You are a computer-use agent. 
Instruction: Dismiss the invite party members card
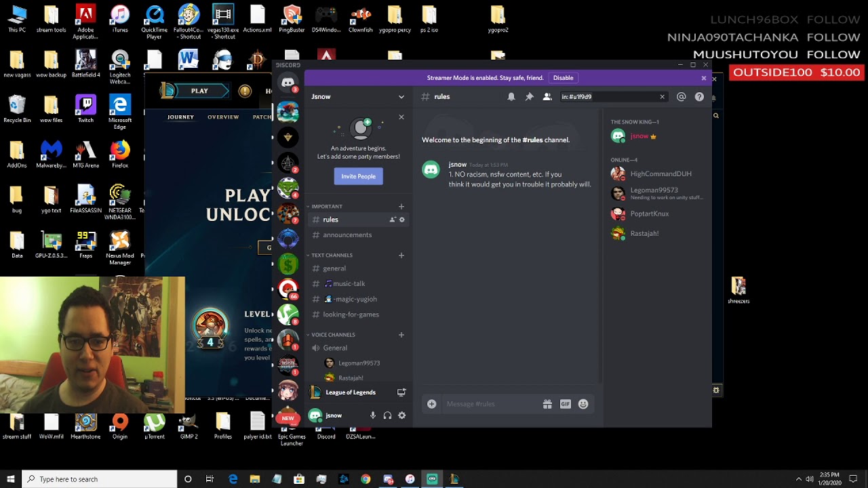pos(401,117)
